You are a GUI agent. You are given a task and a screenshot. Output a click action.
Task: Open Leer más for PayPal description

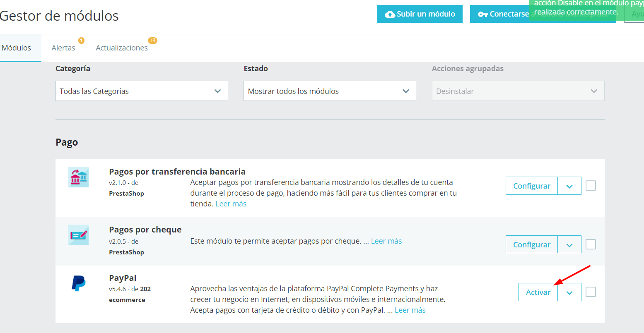click(410, 310)
